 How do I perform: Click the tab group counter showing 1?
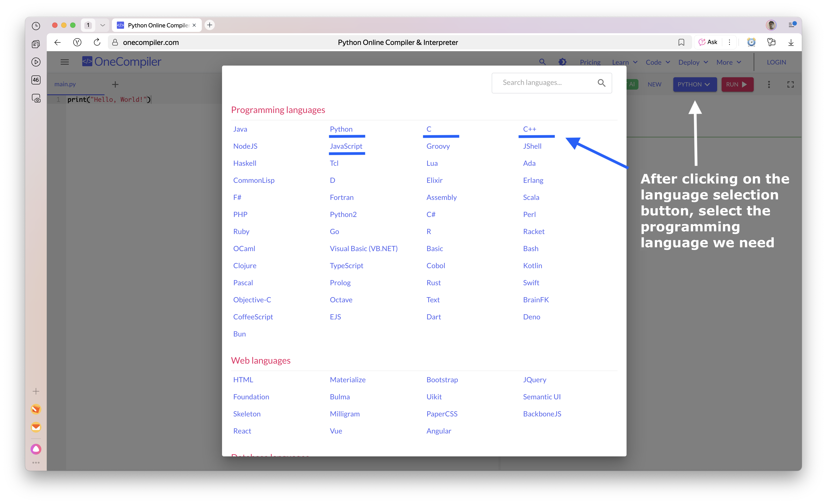click(x=88, y=25)
